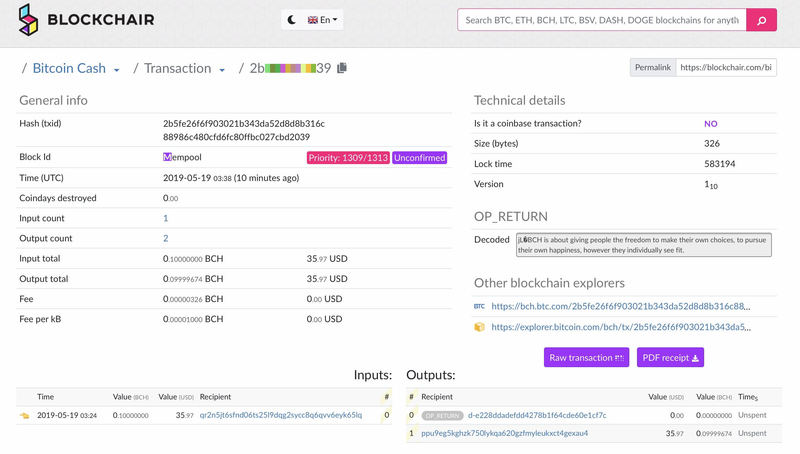Open output address ppu9eg5kghzk750lykqa... link
800x454 pixels.
click(505, 433)
